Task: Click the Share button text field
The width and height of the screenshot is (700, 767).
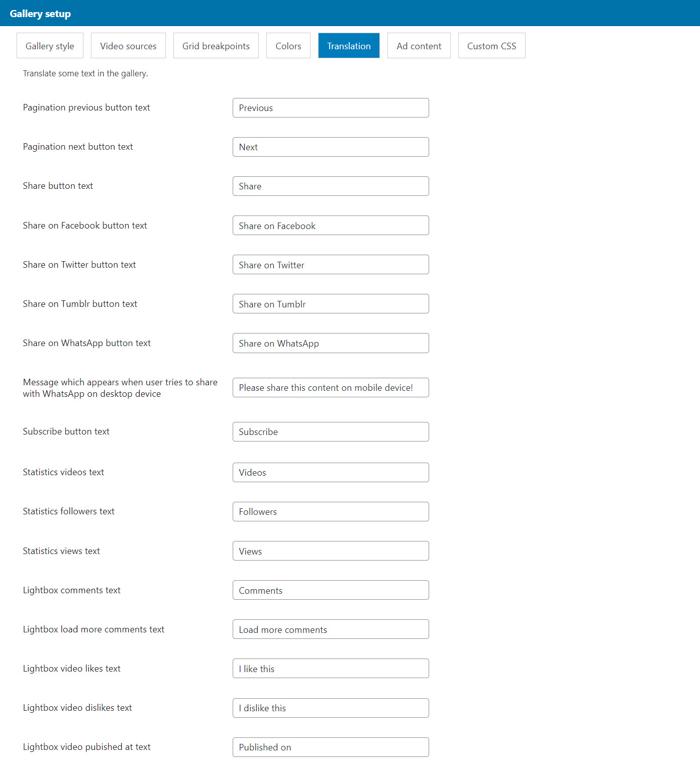Action: coord(331,186)
